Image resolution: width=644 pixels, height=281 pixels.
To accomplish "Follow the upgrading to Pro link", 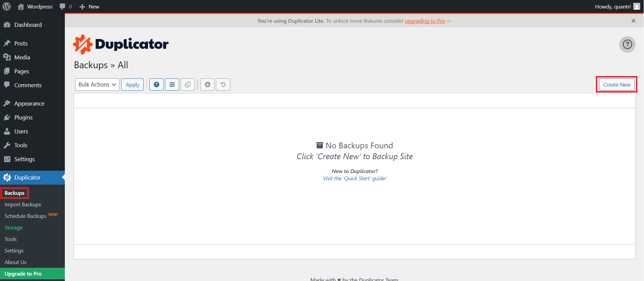I will 425,21.
